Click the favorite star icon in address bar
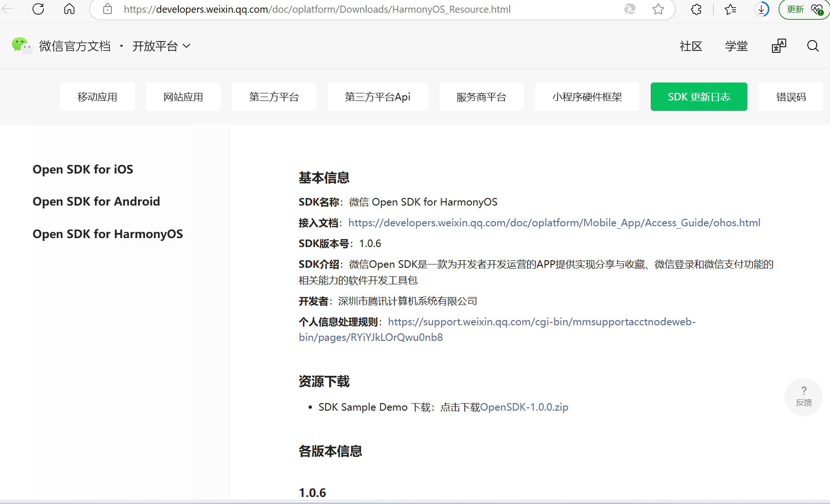The image size is (830, 504). tap(658, 9)
